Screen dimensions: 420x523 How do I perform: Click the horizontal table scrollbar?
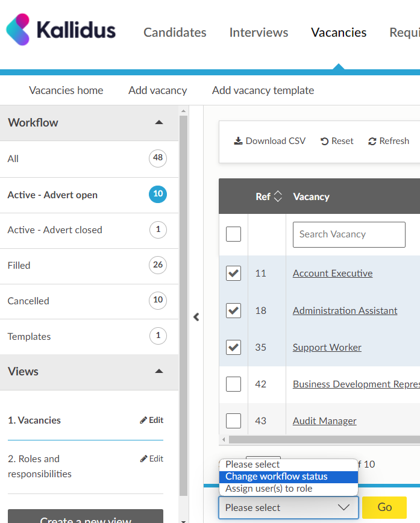pos(319,440)
